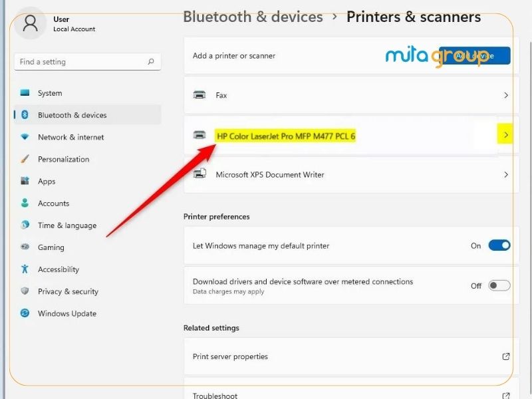Open Time & language settings
This screenshot has width=532, height=399.
coord(87,225)
